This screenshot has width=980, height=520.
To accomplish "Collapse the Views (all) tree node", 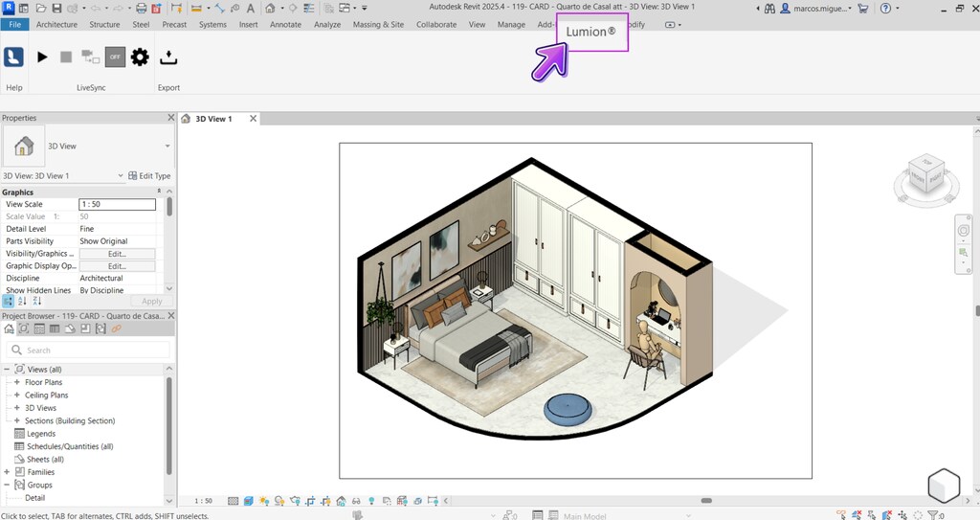I will pyautogui.click(x=7, y=370).
